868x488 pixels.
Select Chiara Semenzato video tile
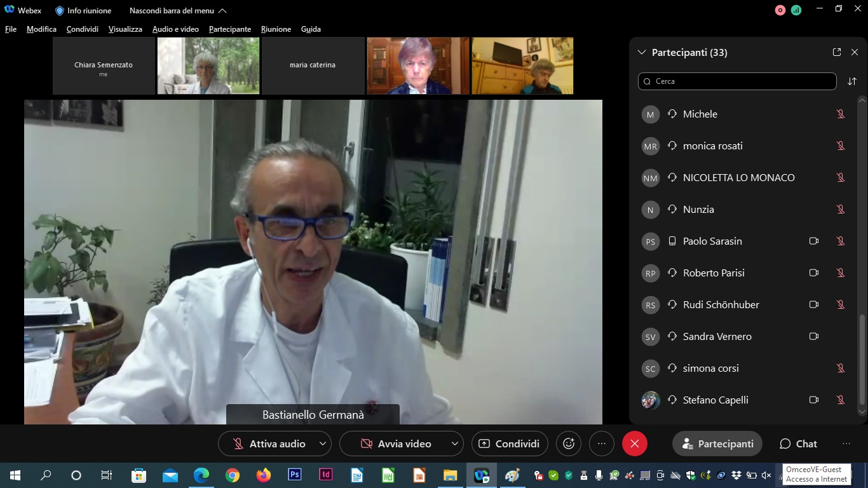[104, 65]
